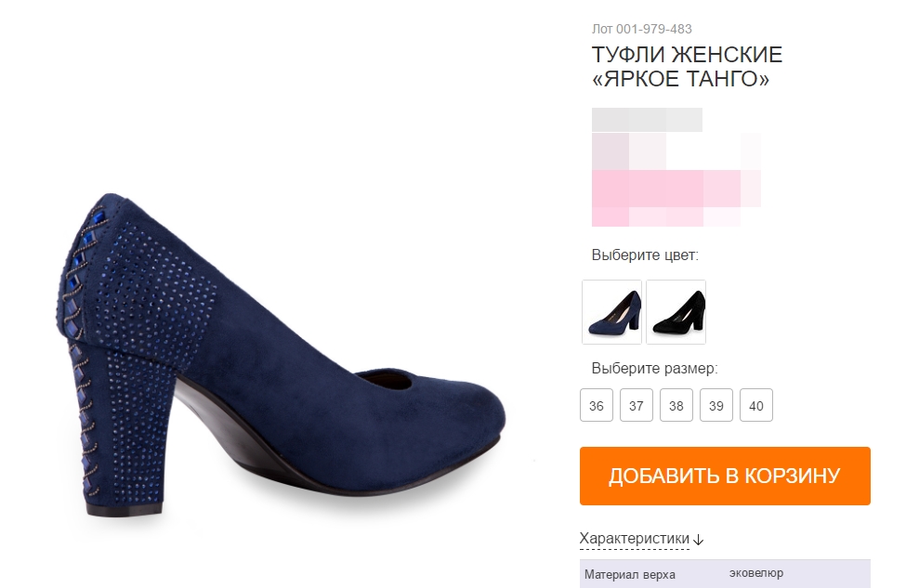Click the blurred pink price block
906x588 pixels.
(676, 179)
